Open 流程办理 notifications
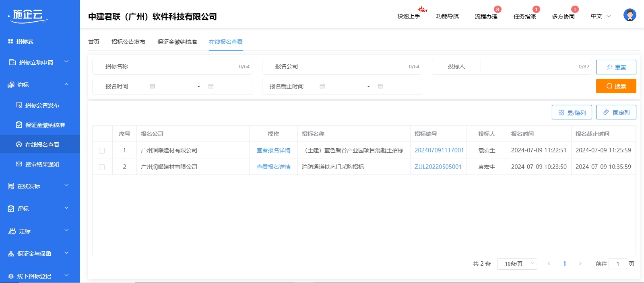This screenshot has width=644, height=283. click(486, 16)
